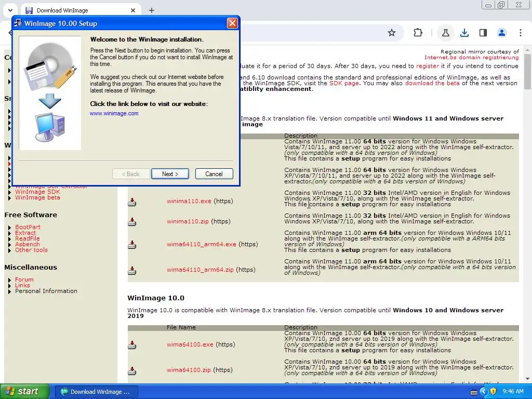Open the browser profile avatar icon
The image size is (532, 399).
click(501, 33)
